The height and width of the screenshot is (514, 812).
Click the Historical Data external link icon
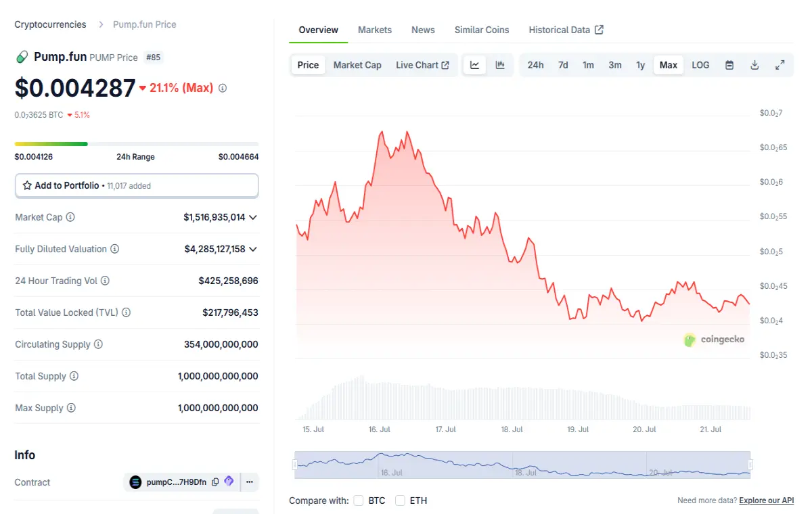599,30
